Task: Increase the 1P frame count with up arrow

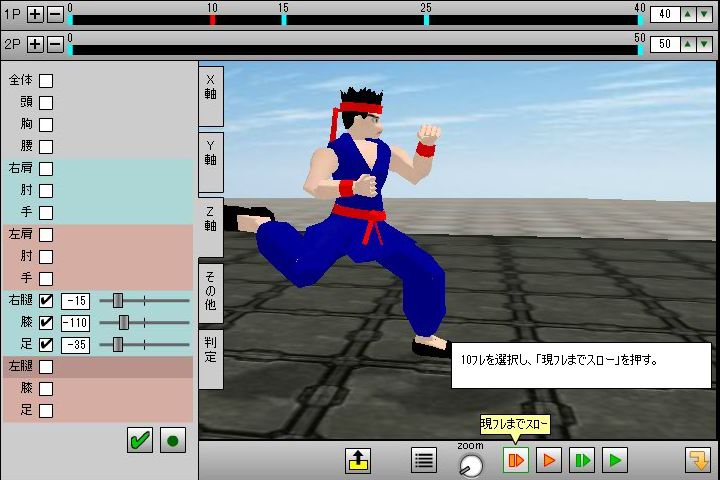Action: coord(687,14)
